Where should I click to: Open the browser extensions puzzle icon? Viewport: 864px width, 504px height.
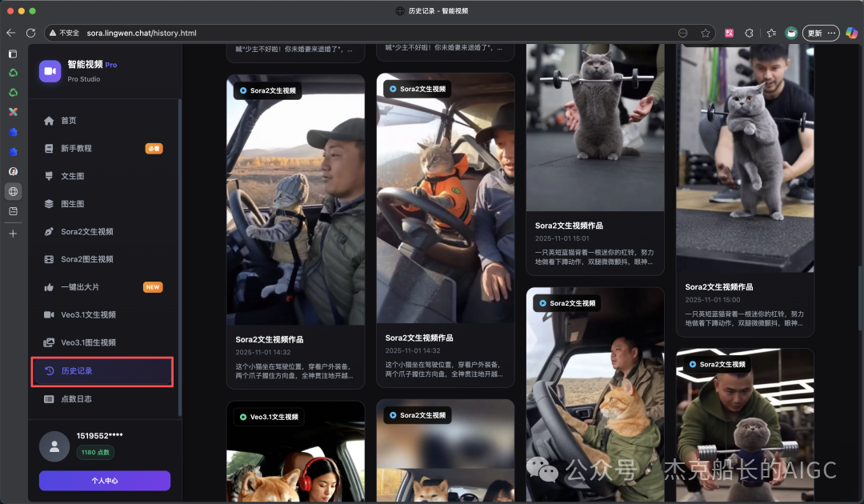point(749,33)
